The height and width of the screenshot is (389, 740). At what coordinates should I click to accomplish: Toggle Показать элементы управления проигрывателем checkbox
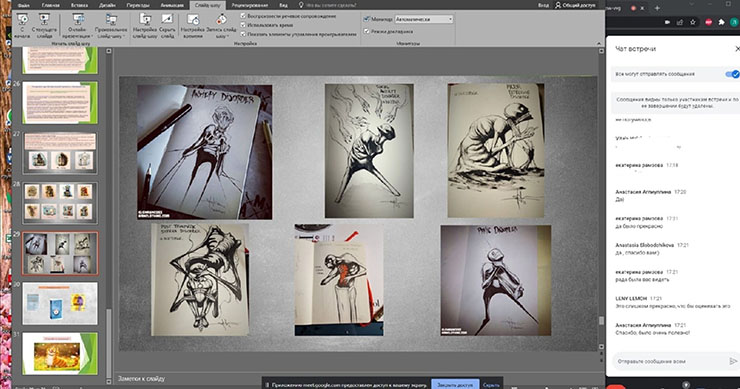click(x=243, y=34)
